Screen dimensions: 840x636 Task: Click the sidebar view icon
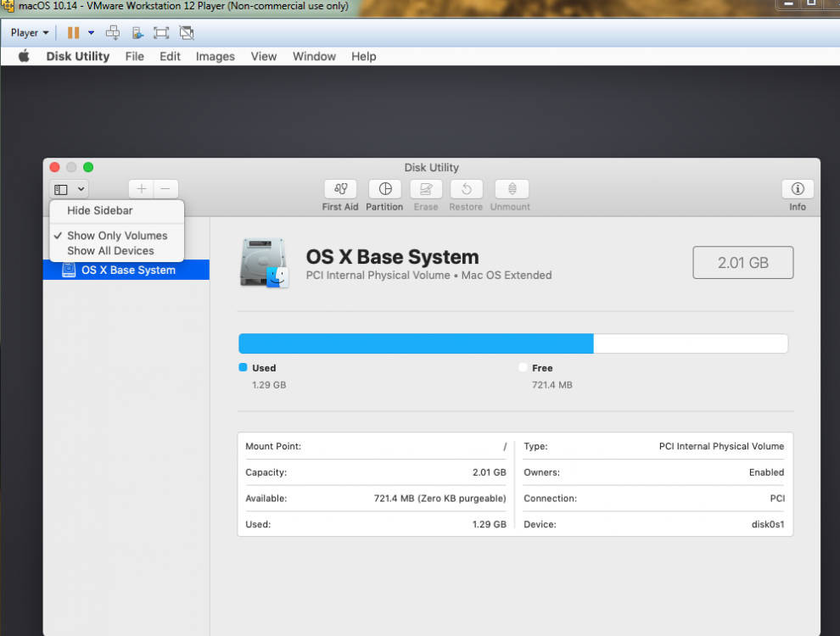[x=61, y=189]
